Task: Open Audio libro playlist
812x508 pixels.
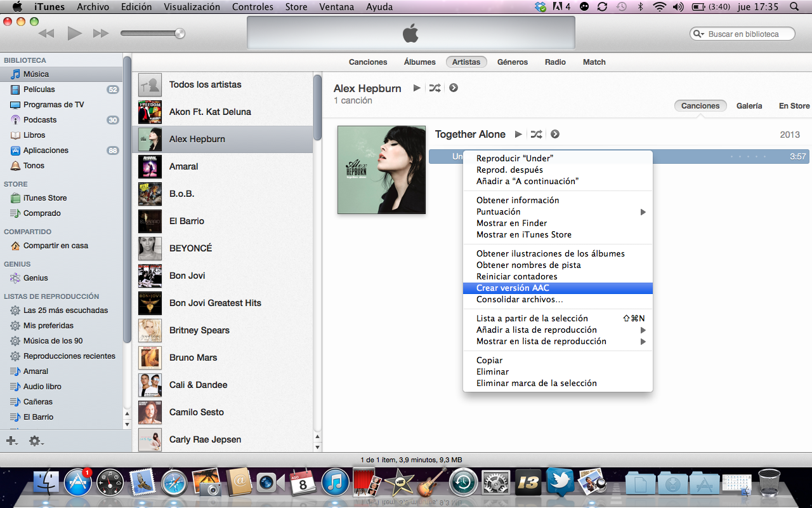Action: (x=62, y=387)
